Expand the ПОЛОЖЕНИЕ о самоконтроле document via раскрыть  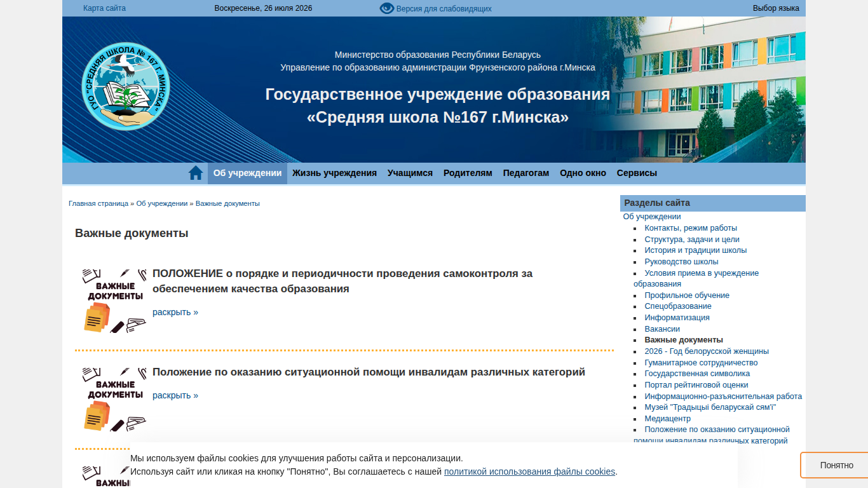click(x=175, y=312)
